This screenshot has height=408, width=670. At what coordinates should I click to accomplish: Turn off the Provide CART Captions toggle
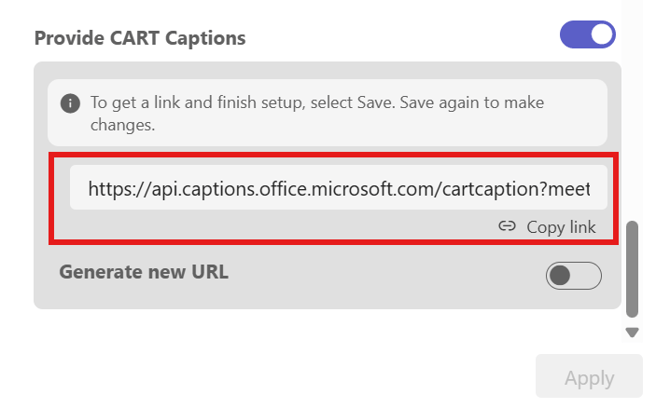[588, 35]
